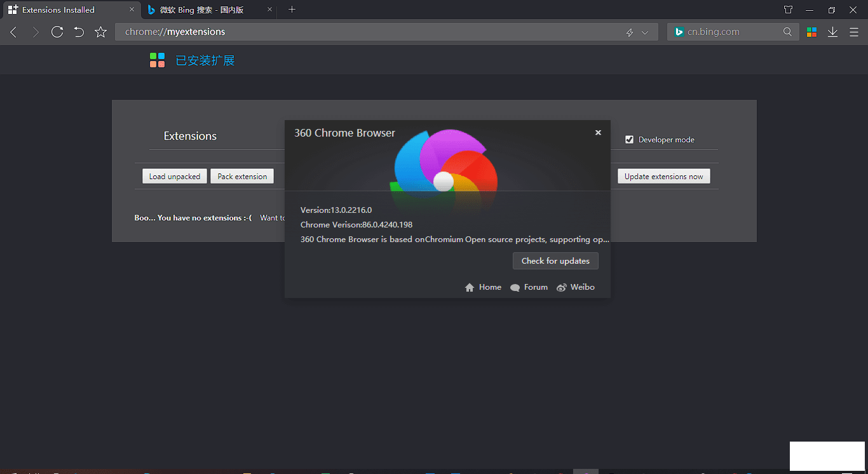Close the 微软 Bing 搜索 tab
Viewport: 868px width, 474px height.
point(270,10)
